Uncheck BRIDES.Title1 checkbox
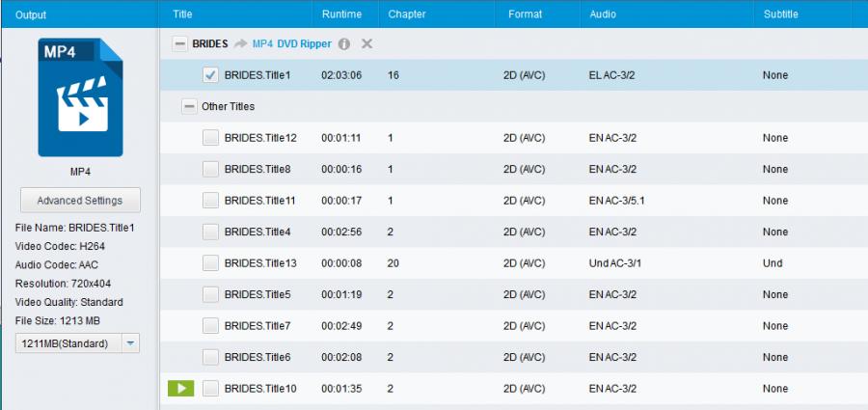The image size is (868, 410). tap(210, 75)
